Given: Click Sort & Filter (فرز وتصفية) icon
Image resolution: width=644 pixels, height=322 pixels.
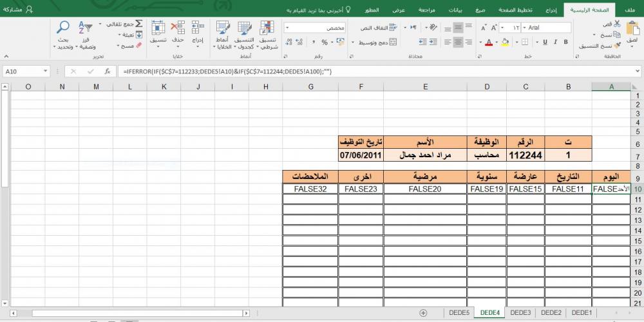Looking at the screenshot, I should (86, 27).
